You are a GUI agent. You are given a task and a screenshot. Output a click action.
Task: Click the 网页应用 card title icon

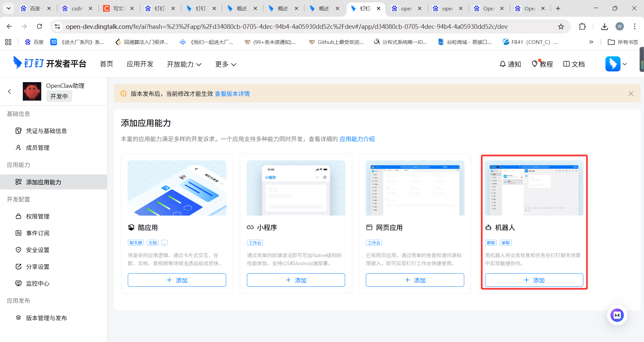tap(369, 227)
